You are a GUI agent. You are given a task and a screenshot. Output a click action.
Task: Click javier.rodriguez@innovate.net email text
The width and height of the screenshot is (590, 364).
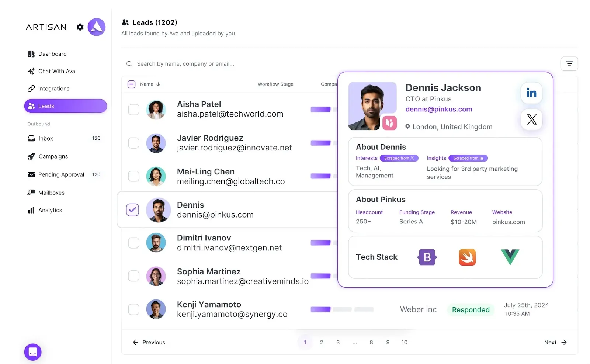pyautogui.click(x=235, y=148)
